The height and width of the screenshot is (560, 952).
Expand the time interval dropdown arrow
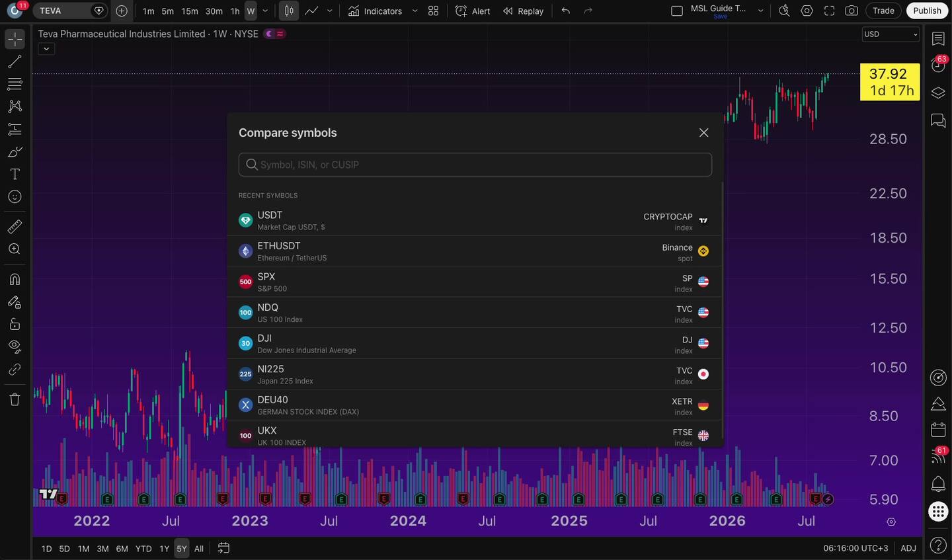tap(265, 11)
